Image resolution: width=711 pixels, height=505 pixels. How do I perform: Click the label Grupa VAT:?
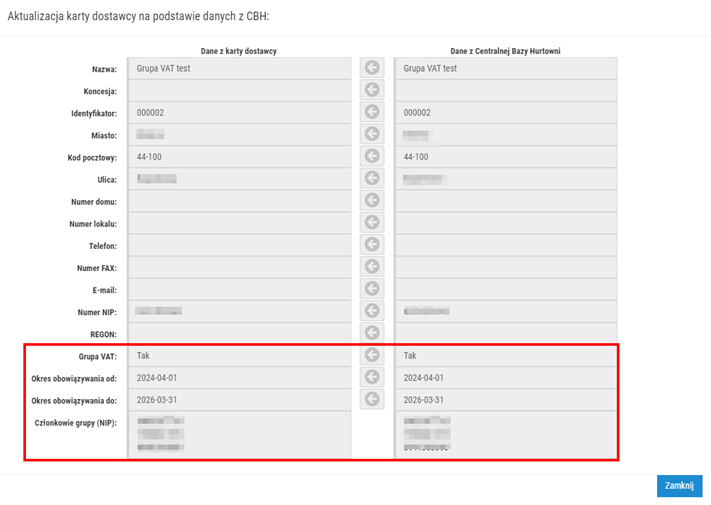click(97, 356)
